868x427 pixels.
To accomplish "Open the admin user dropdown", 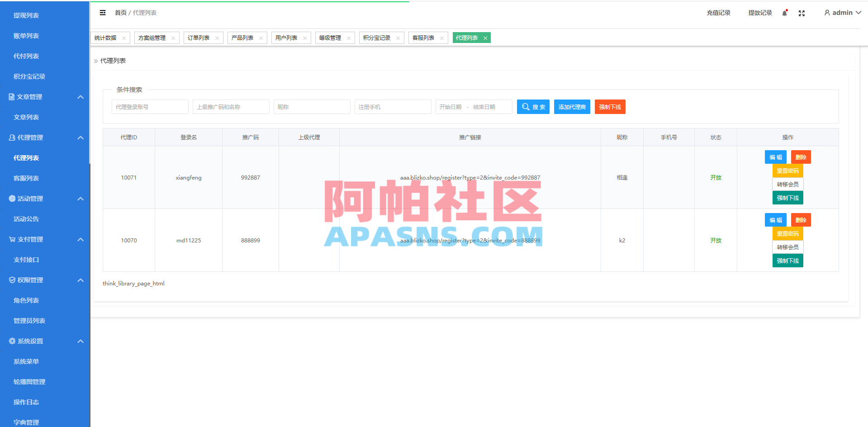I will pos(842,13).
